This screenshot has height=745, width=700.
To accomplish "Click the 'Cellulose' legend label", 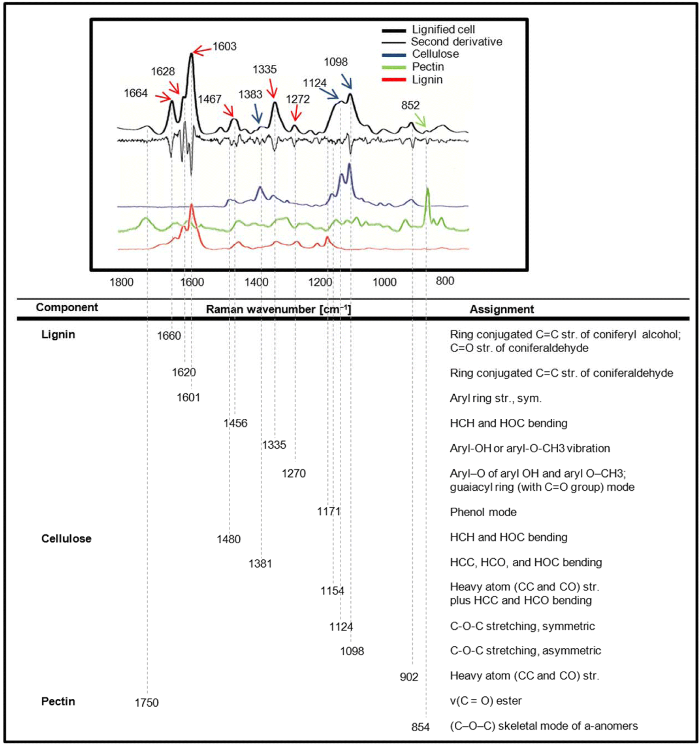I will click(435, 54).
